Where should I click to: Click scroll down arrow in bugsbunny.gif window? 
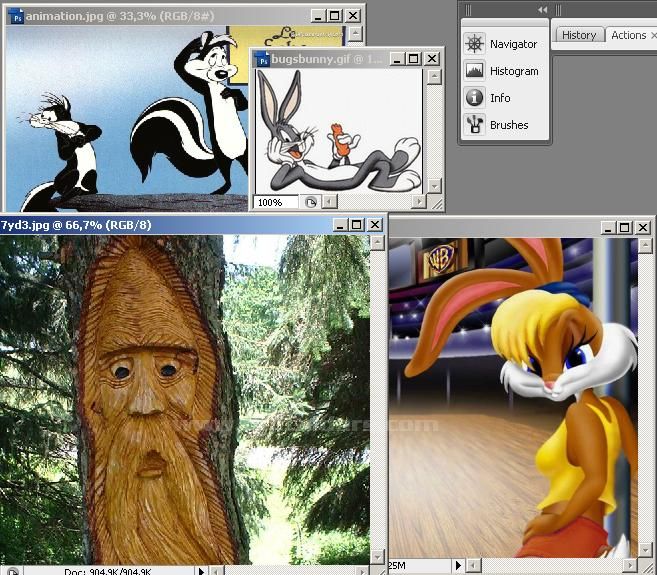click(435, 186)
